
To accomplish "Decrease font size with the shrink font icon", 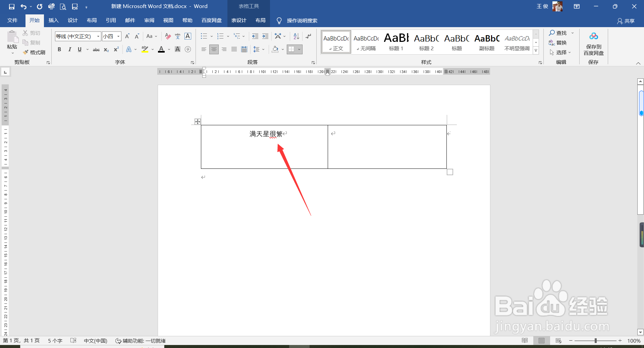I will click(137, 36).
